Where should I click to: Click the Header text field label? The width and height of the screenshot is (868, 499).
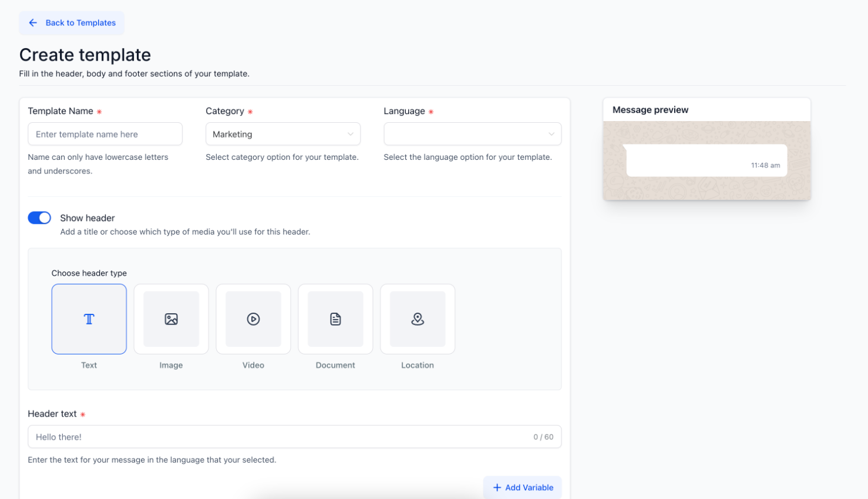(x=52, y=414)
